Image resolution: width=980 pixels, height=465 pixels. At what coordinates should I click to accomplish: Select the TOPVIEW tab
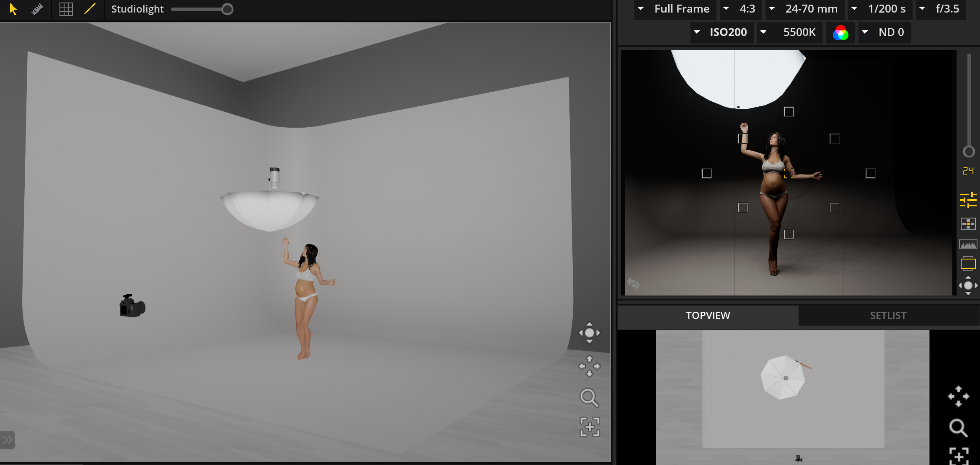[708, 316]
